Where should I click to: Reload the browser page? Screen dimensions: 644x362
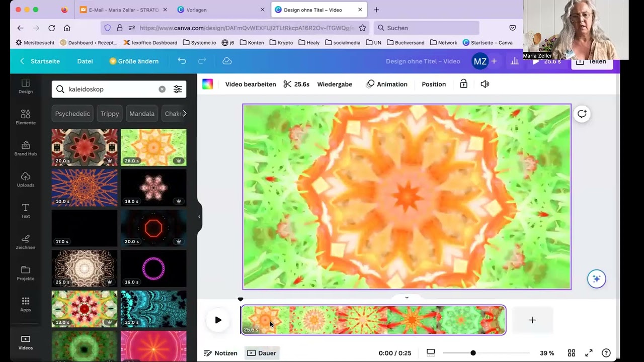[x=51, y=28]
